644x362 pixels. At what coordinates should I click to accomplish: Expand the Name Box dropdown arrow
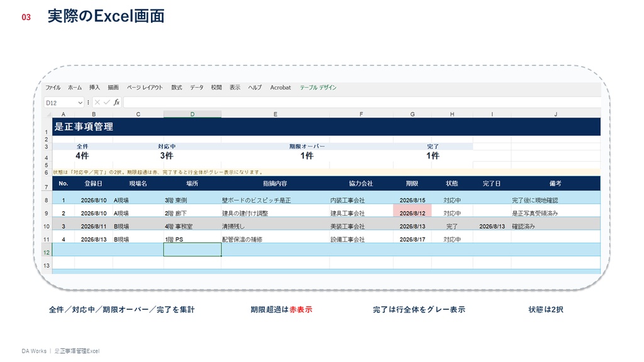click(80, 102)
